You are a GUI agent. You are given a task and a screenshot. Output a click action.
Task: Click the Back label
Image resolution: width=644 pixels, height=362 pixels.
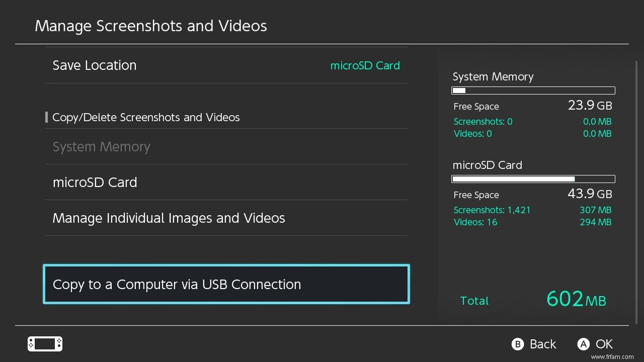pyautogui.click(x=543, y=344)
